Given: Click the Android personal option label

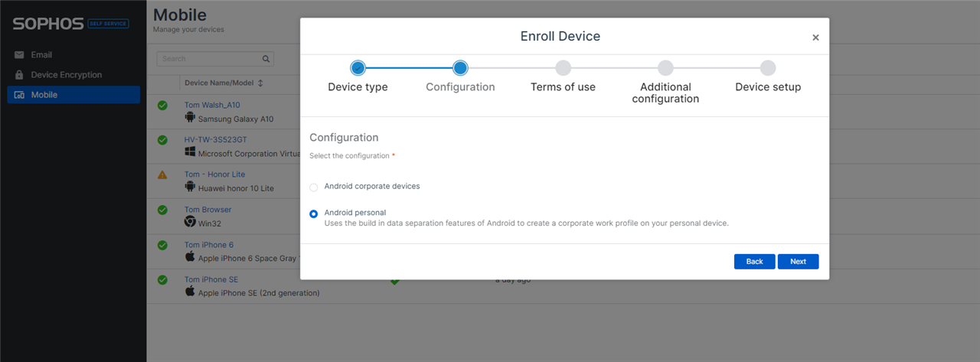Looking at the screenshot, I should tap(355, 212).
